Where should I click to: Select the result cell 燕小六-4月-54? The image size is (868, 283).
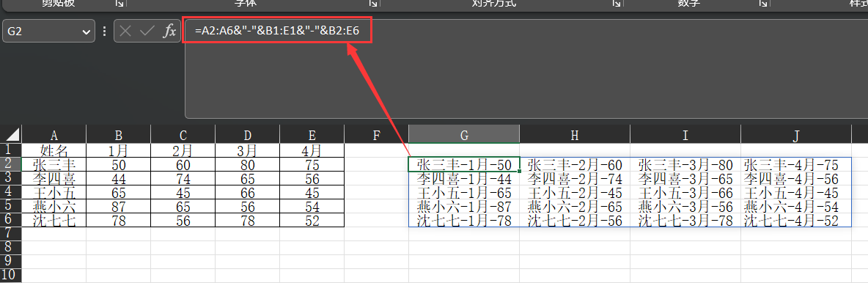pos(796,206)
